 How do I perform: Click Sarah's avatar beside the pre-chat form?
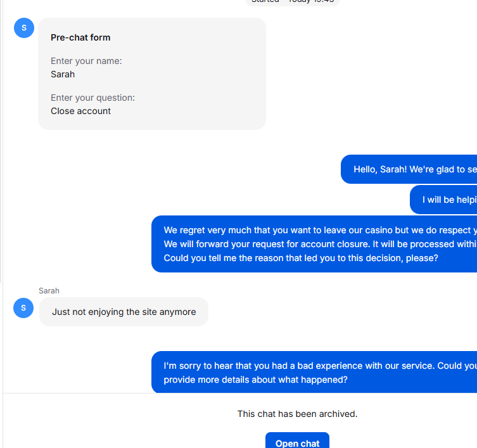coord(24,28)
